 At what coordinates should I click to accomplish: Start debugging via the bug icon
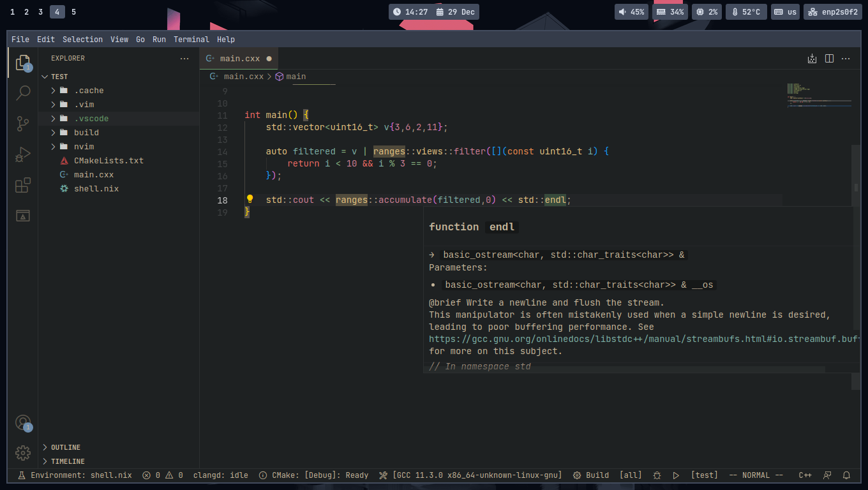pos(657,475)
